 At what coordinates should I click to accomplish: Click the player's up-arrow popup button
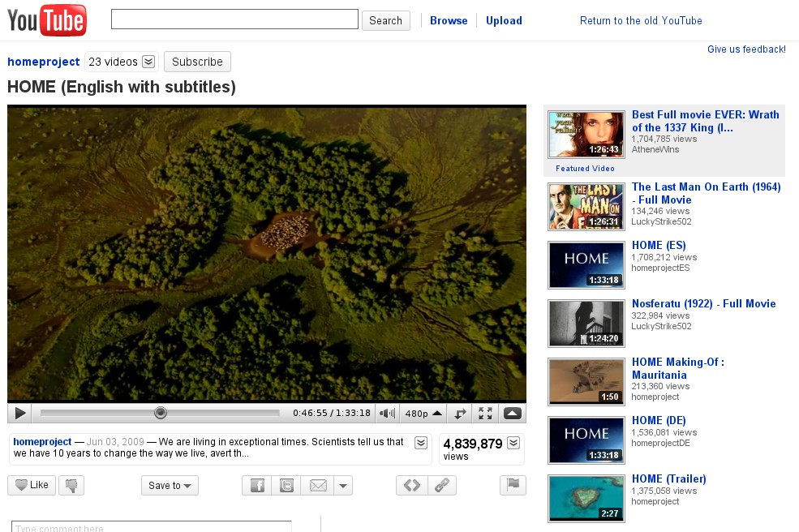(x=512, y=414)
